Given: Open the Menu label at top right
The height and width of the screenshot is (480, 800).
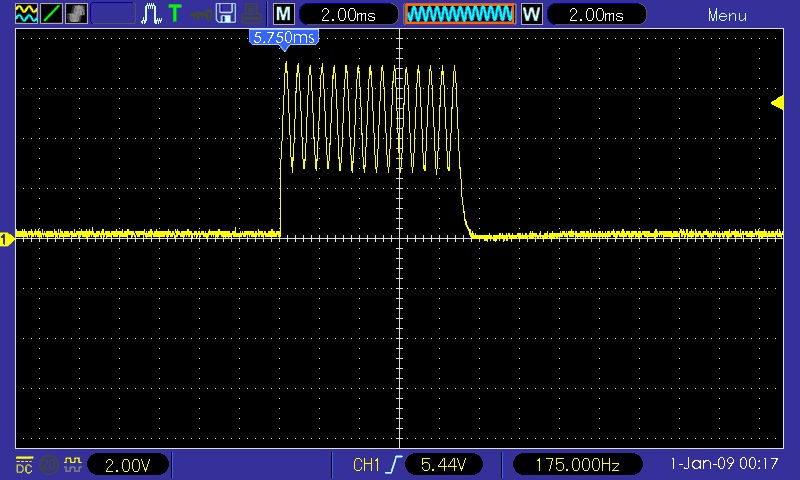Looking at the screenshot, I should (x=727, y=15).
